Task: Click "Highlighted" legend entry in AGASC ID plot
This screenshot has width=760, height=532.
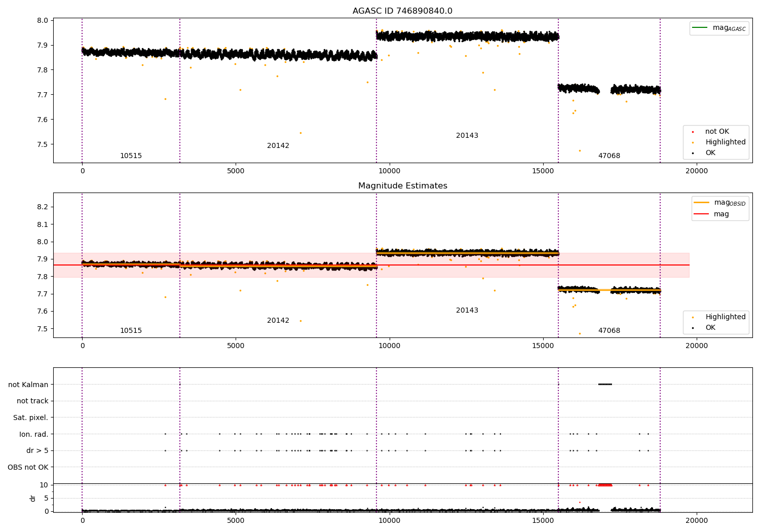Action: pyautogui.click(x=719, y=142)
